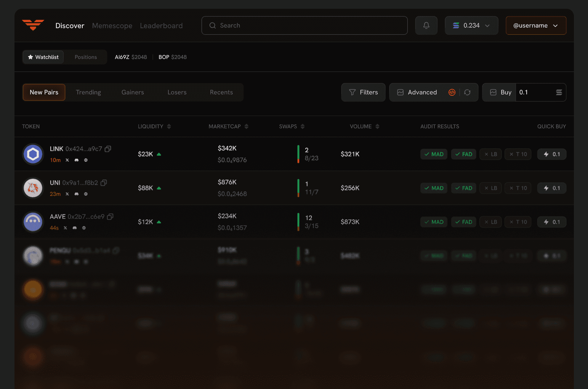
Task: Click AAVE volume value $873K
Action: click(x=350, y=222)
